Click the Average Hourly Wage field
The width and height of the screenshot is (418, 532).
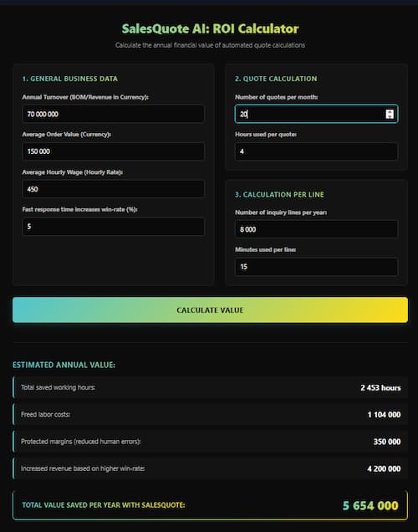(113, 189)
